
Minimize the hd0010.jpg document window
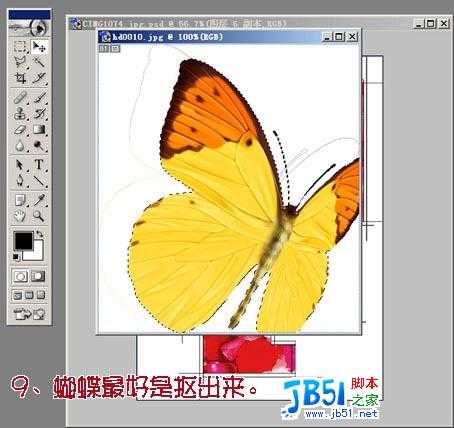327,37
